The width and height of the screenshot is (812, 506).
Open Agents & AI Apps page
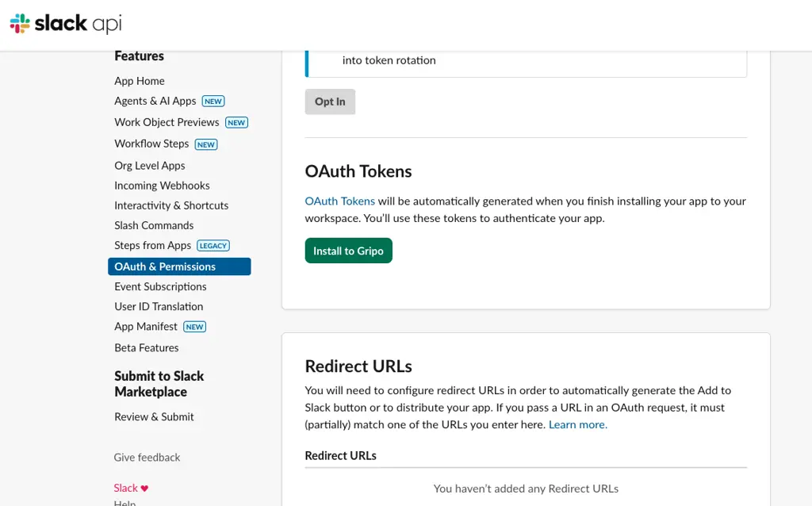point(155,101)
